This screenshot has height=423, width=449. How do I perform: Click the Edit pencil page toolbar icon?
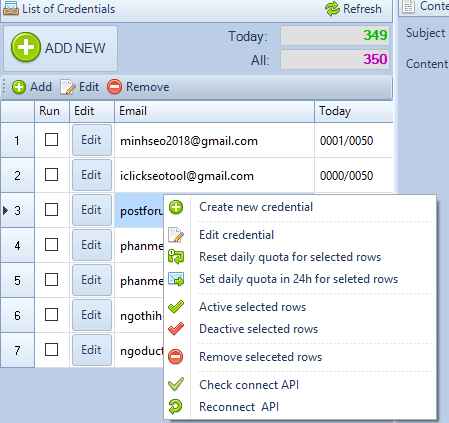(68, 87)
